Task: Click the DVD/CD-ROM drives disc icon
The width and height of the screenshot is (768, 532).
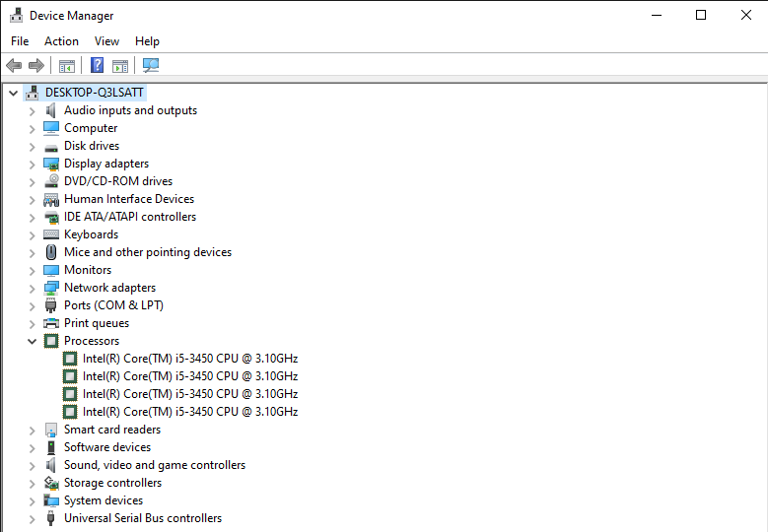Action: [x=51, y=181]
